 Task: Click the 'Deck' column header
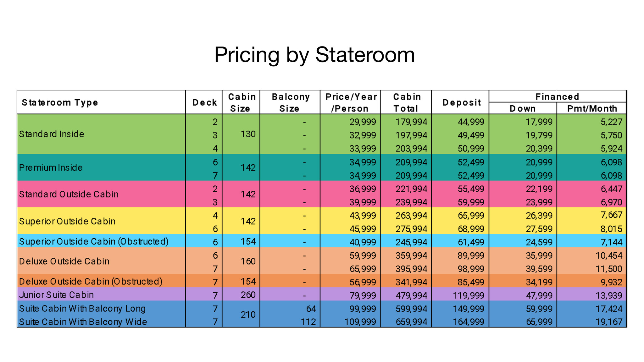pos(205,102)
